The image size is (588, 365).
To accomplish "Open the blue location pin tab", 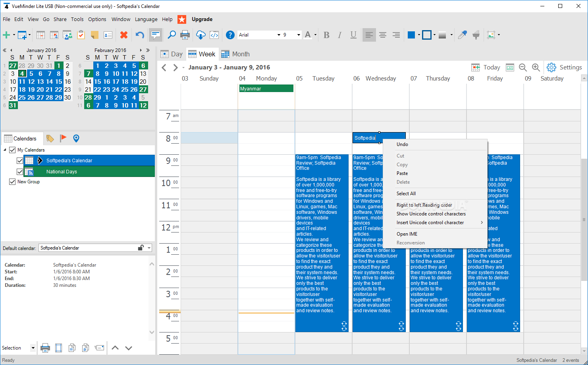I will (x=76, y=138).
